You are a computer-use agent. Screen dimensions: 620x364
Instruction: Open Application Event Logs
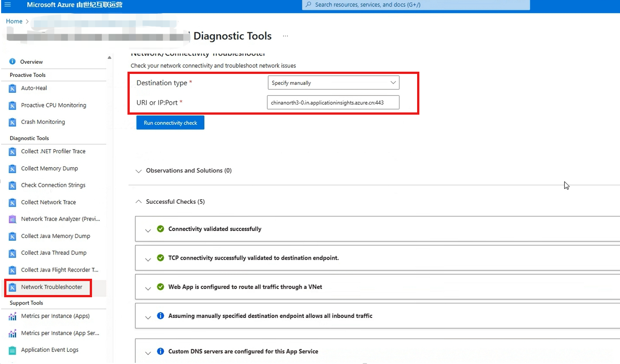click(50, 350)
